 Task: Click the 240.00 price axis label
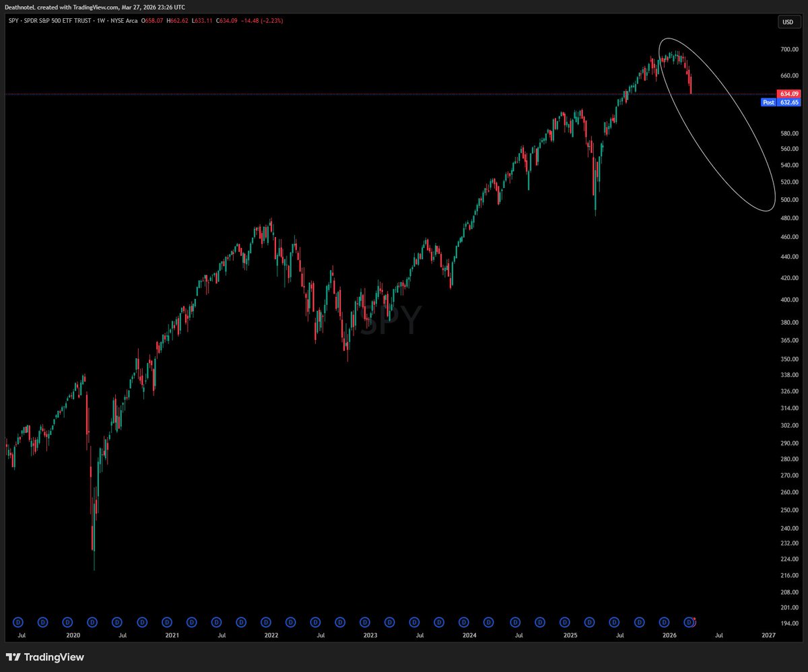(x=789, y=528)
